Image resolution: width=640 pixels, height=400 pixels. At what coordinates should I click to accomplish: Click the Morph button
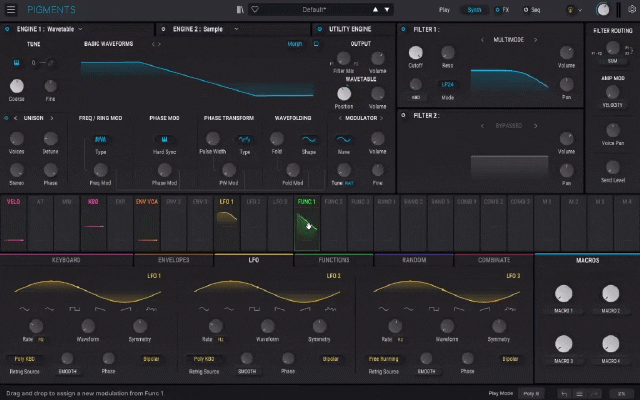[x=295, y=44]
